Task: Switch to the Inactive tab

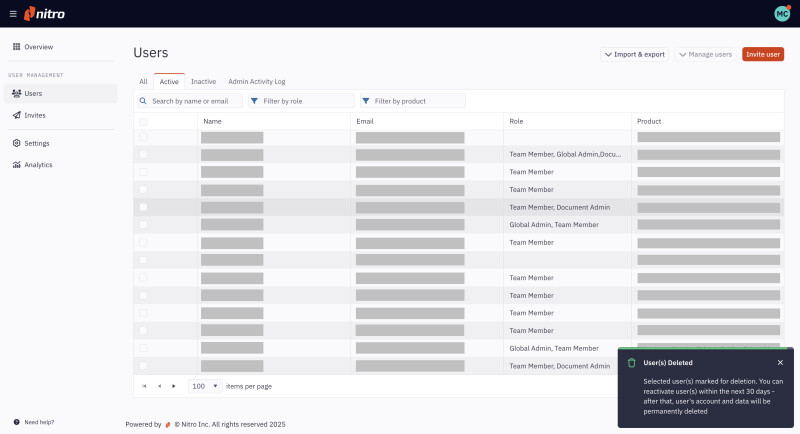Action: tap(203, 81)
